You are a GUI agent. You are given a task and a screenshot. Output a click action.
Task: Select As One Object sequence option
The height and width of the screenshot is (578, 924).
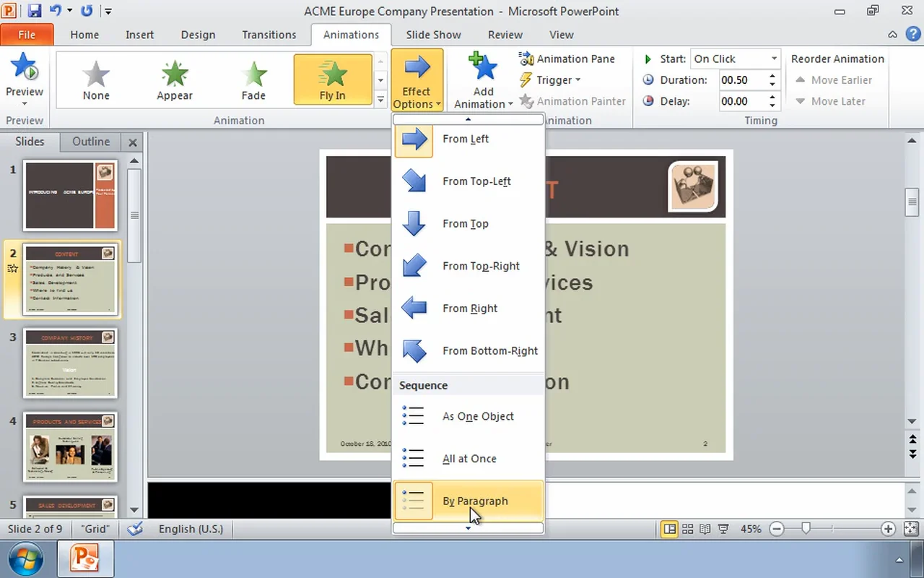tap(468, 416)
